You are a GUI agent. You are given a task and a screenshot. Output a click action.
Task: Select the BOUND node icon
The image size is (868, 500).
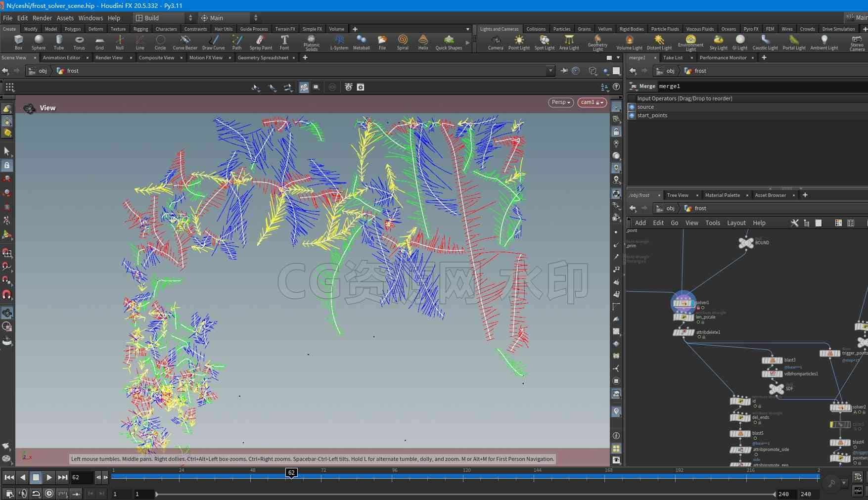(745, 243)
